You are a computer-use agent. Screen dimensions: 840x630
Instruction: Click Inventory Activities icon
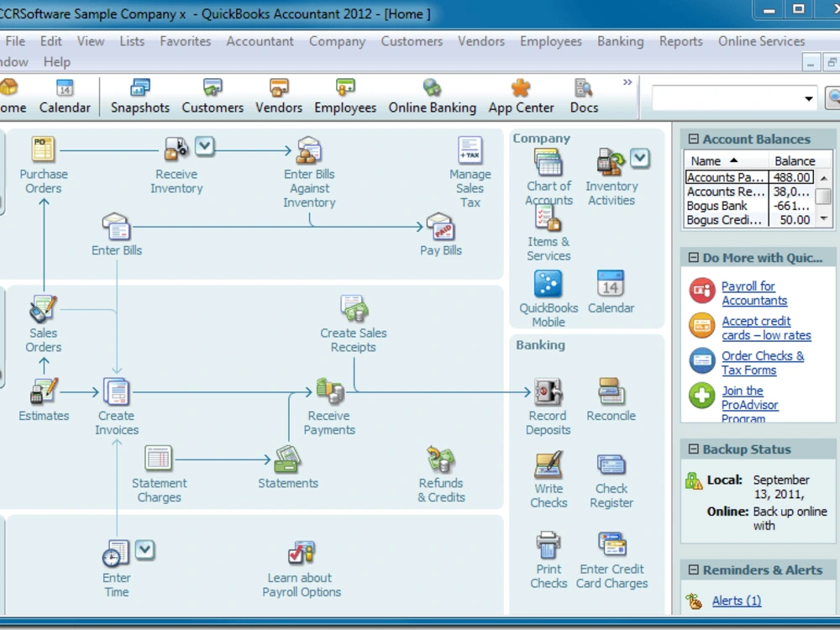(611, 162)
